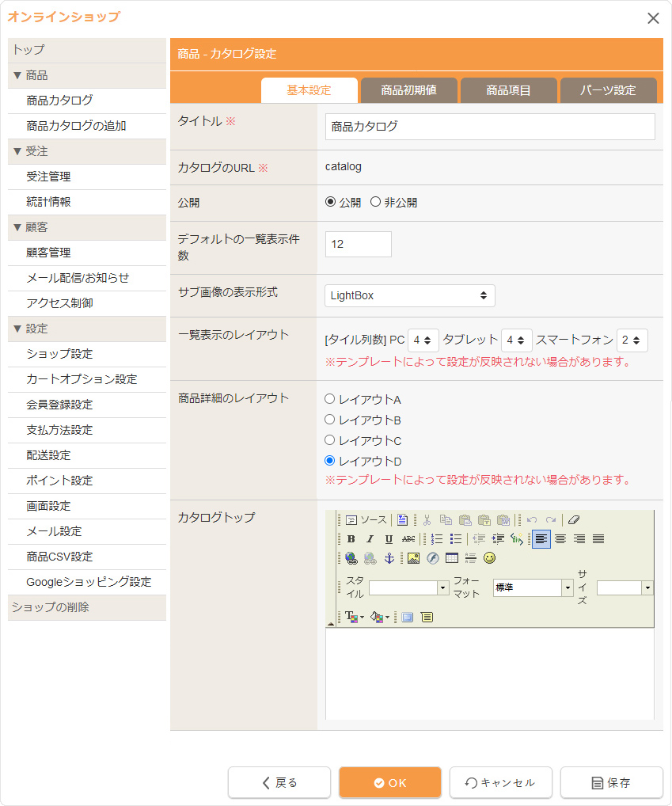Expand the フォーマット dropdown showing 標準

568,587
